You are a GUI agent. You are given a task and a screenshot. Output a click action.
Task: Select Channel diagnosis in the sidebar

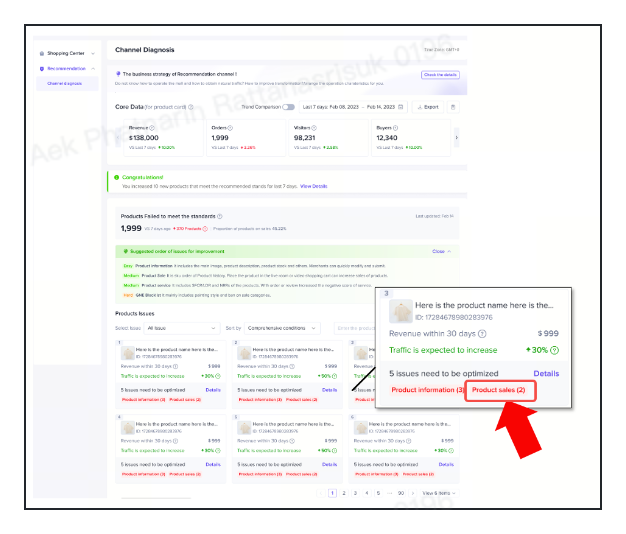click(x=65, y=83)
